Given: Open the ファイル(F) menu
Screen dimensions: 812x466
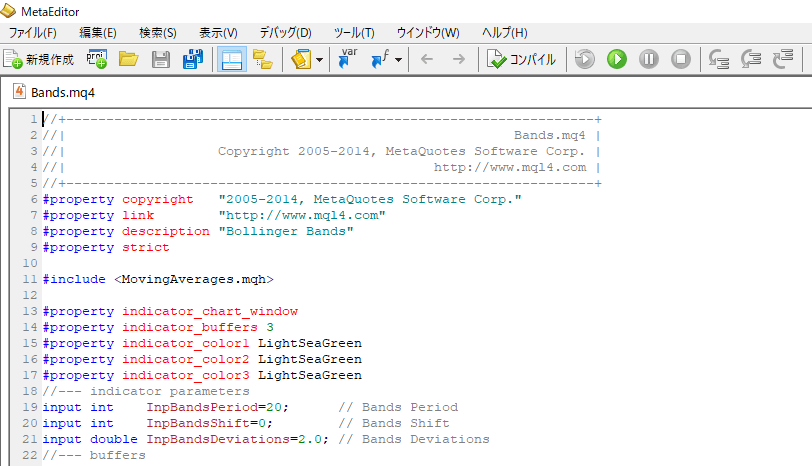Looking at the screenshot, I should click(x=33, y=33).
